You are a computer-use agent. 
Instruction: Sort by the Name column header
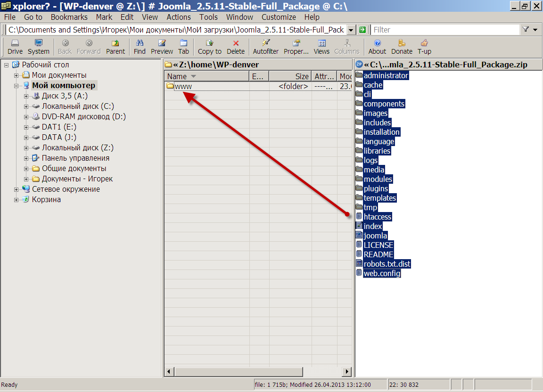(207, 76)
